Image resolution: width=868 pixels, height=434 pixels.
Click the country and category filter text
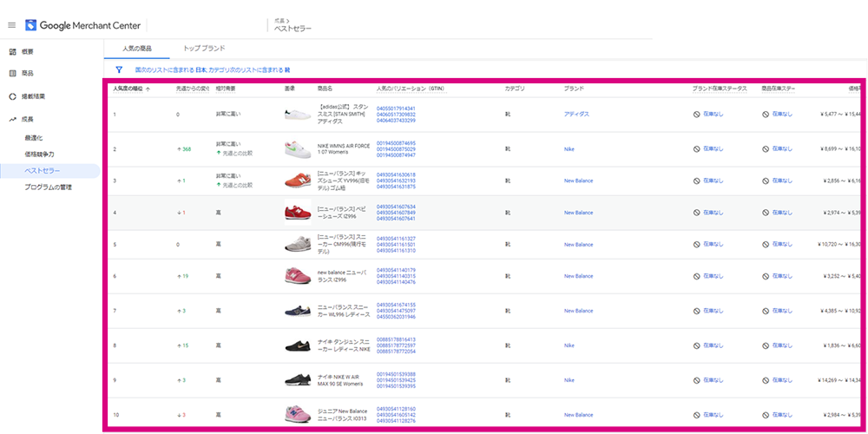point(213,70)
